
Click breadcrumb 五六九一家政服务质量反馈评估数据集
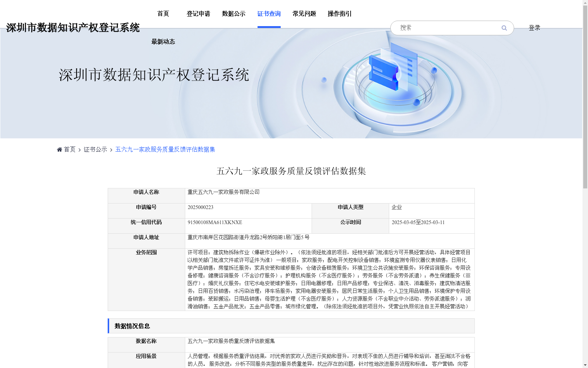click(x=165, y=149)
